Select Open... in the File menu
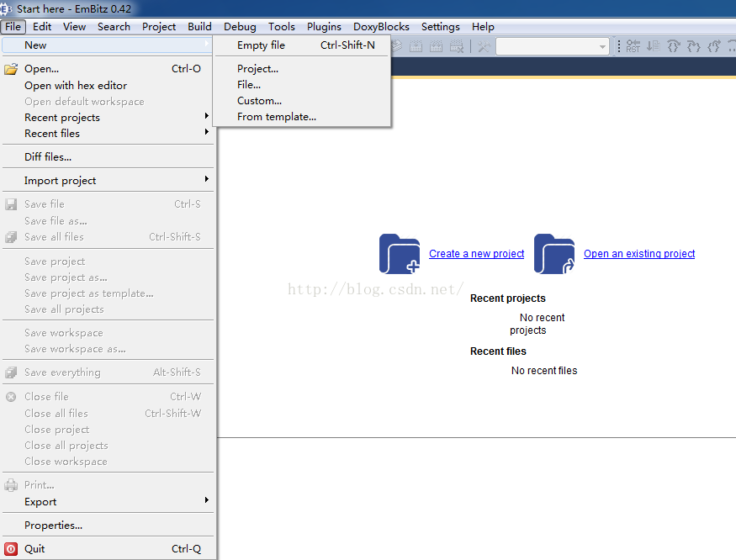This screenshot has height=560, width=736. tap(107, 69)
